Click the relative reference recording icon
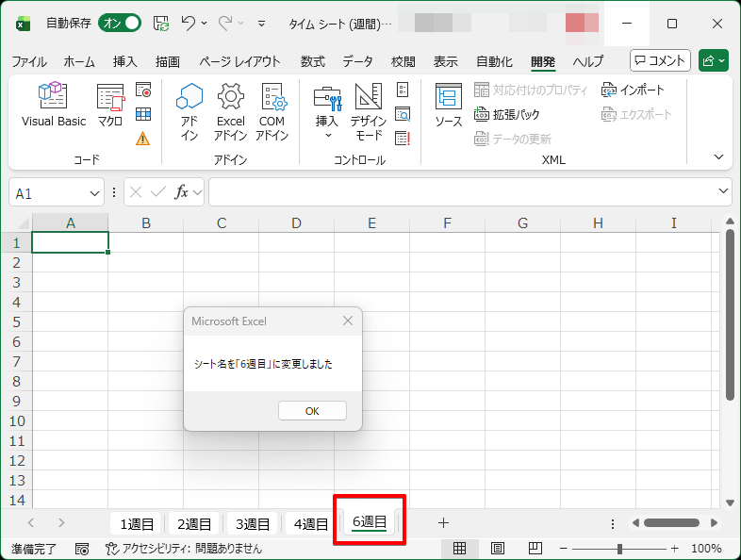Viewport: 741px width, 560px height. tap(143, 114)
